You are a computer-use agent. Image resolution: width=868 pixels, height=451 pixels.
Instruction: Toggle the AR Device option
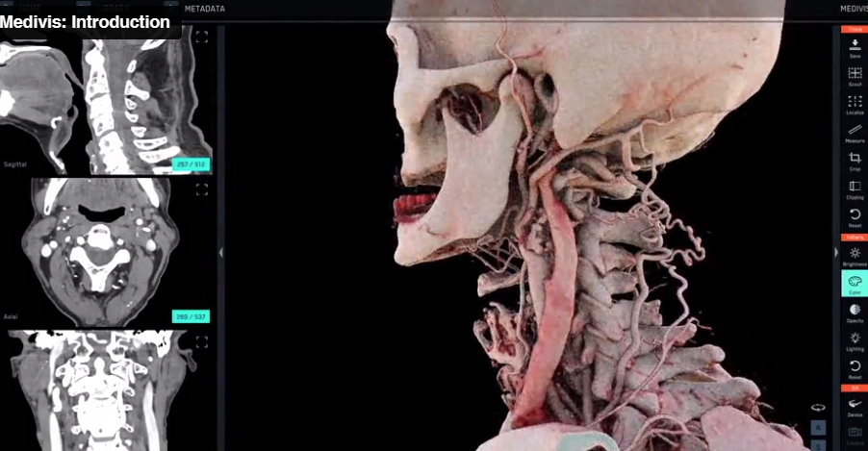pyautogui.click(x=855, y=406)
